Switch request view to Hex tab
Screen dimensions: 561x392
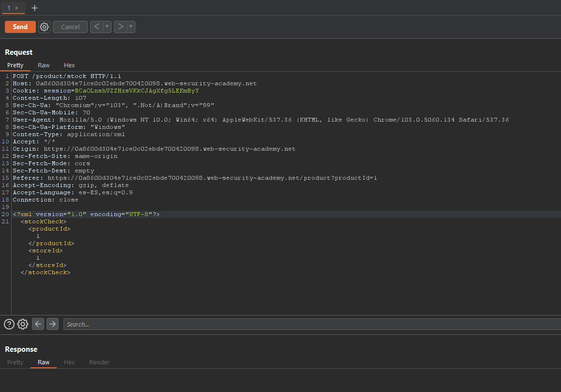click(69, 65)
